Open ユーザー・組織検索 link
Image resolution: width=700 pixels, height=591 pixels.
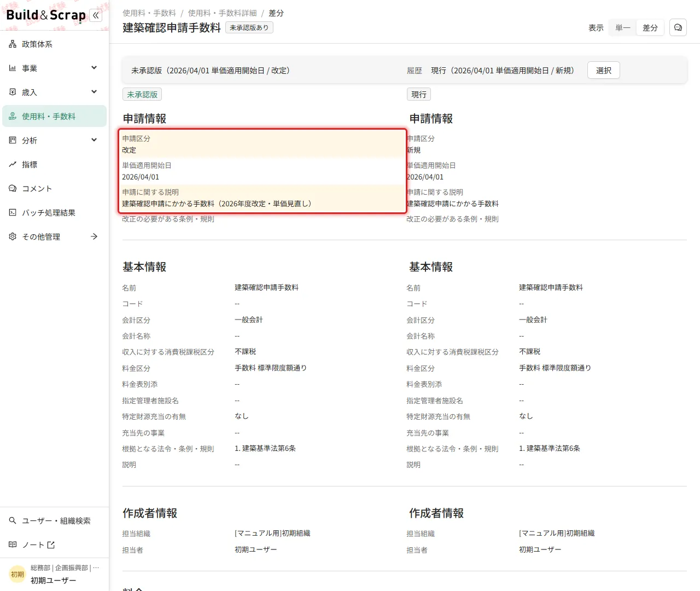pyautogui.click(x=54, y=521)
